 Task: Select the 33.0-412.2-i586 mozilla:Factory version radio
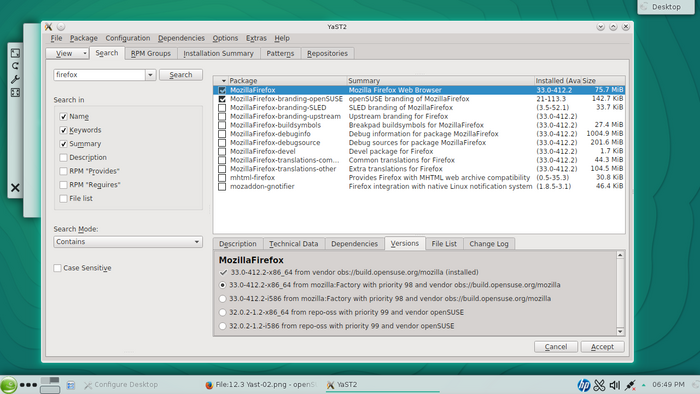222,299
